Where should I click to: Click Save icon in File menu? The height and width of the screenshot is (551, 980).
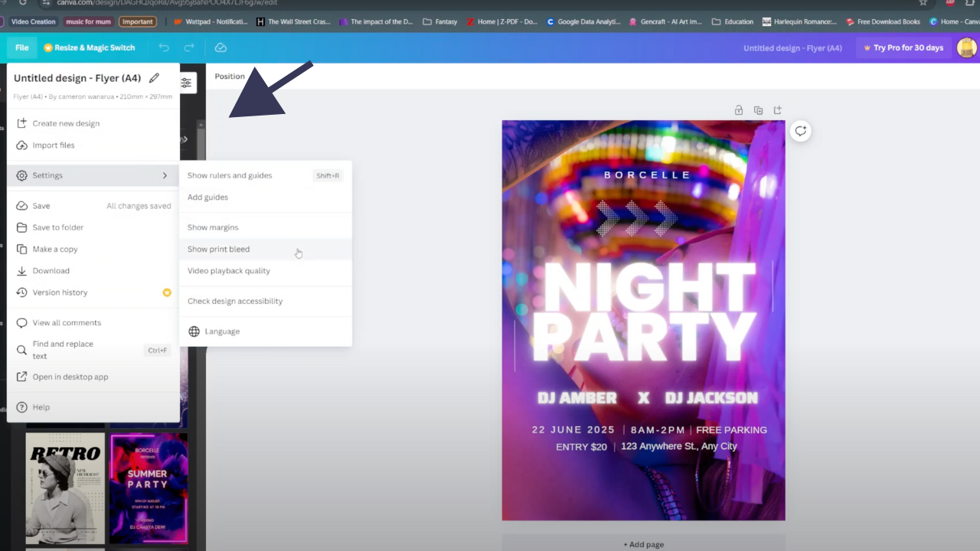[x=21, y=206]
